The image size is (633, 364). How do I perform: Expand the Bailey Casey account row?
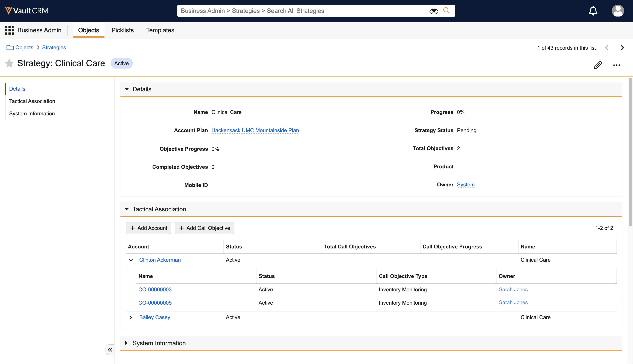pos(131,317)
